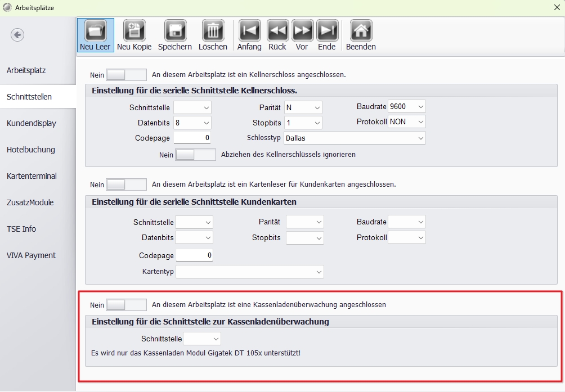
Task: Show the TSE Info tab
Action: tap(38, 229)
